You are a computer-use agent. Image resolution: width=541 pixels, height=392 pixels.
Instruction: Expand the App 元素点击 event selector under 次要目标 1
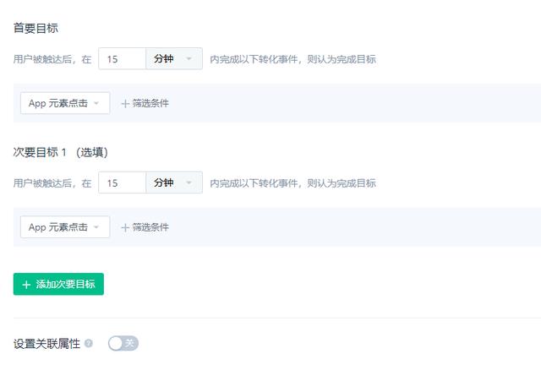(x=64, y=227)
